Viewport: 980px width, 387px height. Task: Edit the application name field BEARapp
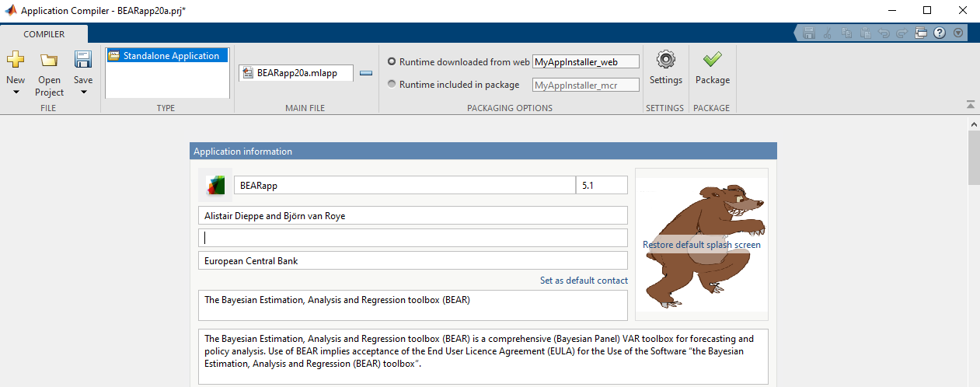click(x=405, y=186)
